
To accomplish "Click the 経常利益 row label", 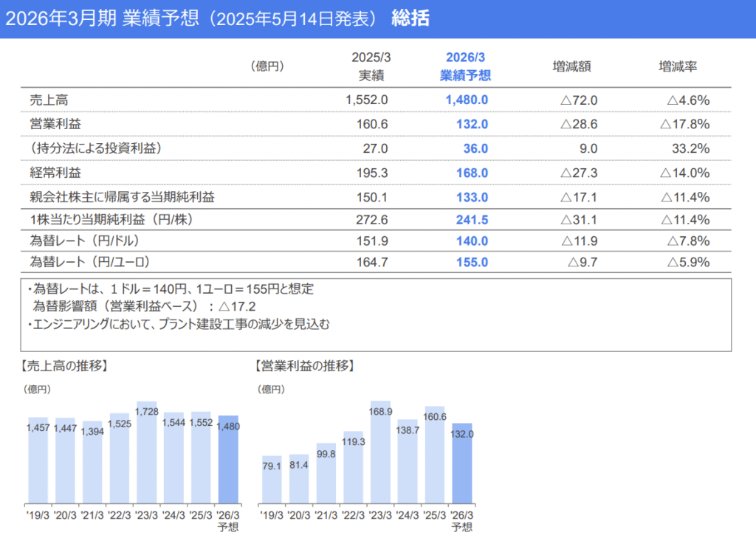I will click(51, 173).
